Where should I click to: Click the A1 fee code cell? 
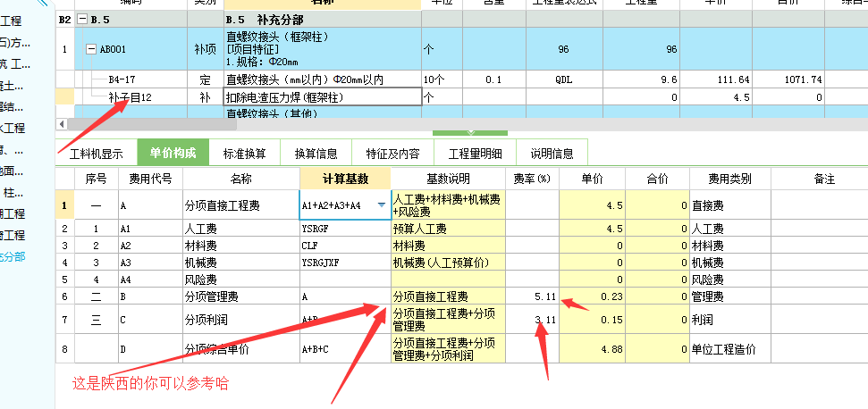(x=150, y=229)
